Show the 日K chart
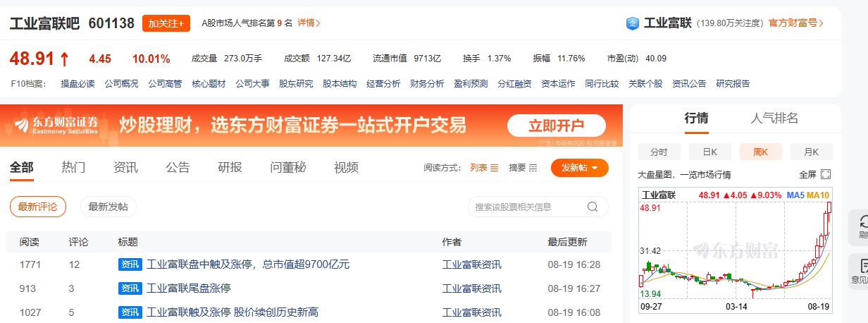The height and width of the screenshot is (323, 868). point(709,152)
